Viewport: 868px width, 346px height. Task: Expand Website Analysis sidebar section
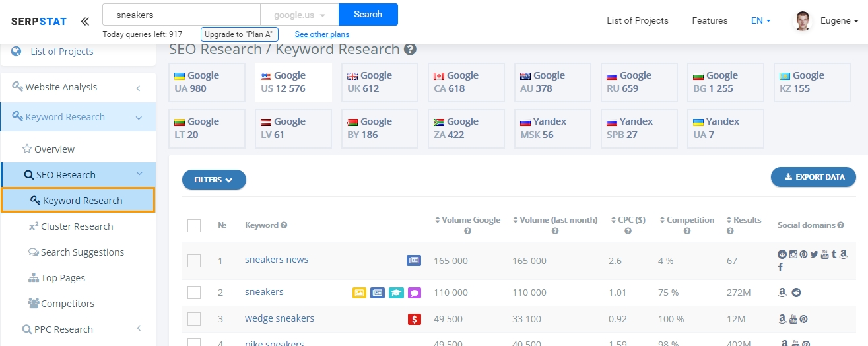79,87
